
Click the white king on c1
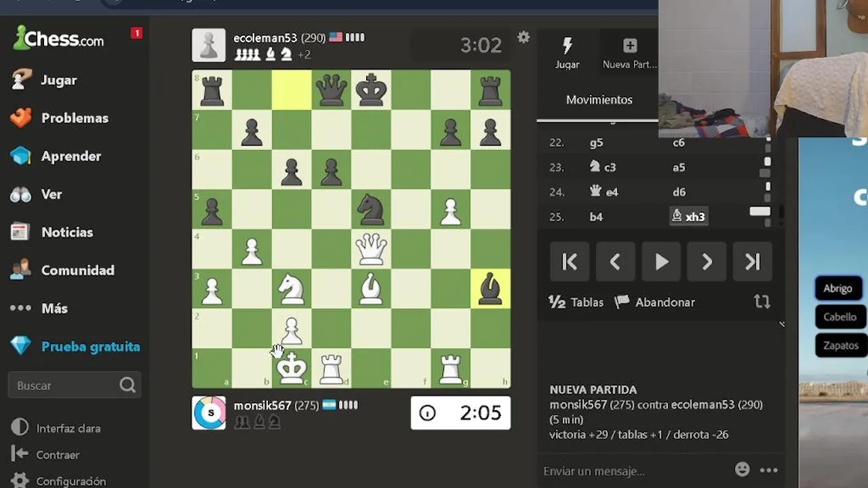[x=292, y=368]
